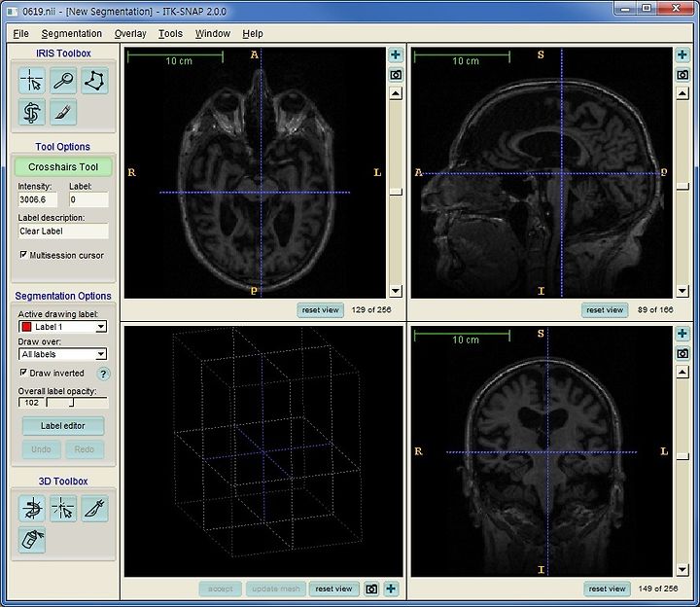Click the Redo button

(85, 448)
